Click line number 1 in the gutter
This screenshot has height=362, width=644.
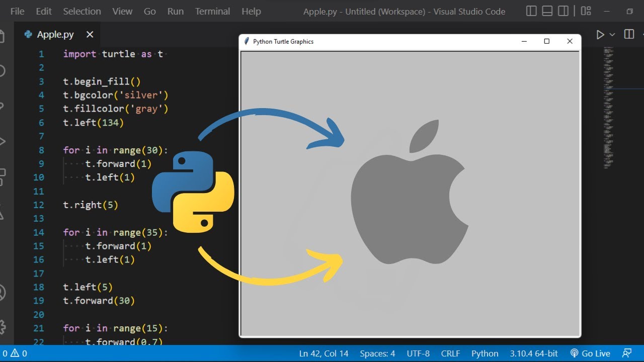point(41,54)
